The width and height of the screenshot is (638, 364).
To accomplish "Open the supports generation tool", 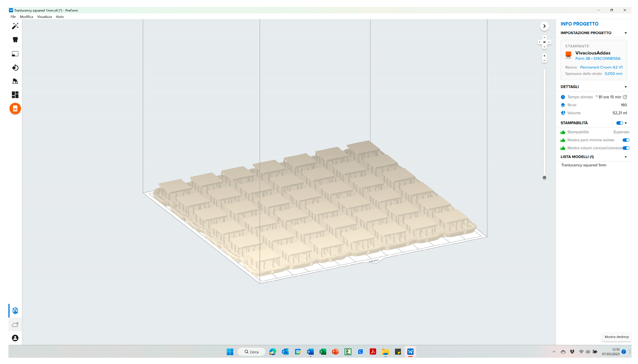I will pos(15,81).
